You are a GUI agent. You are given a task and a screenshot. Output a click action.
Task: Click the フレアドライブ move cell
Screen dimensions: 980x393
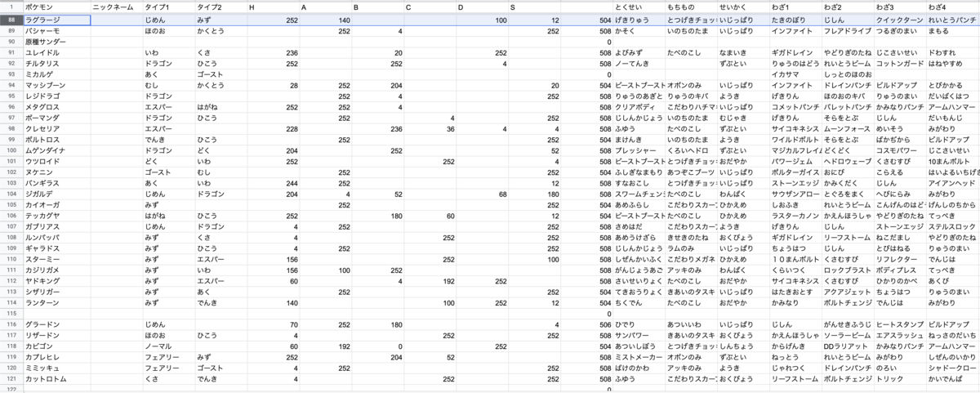coord(848,30)
